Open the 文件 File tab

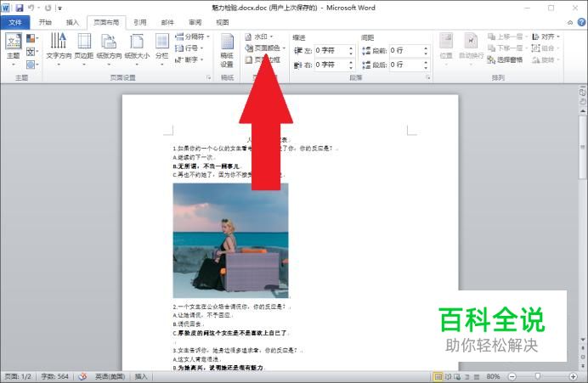point(15,22)
